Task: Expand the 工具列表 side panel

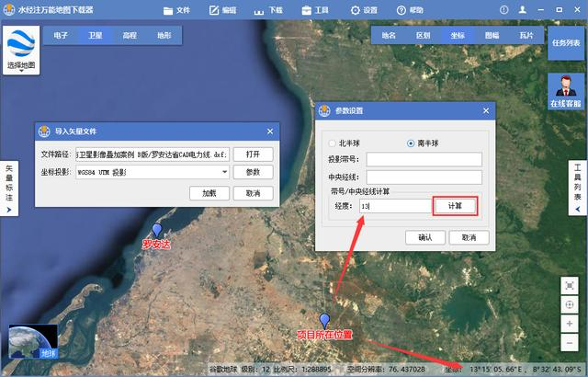Action: pyautogui.click(x=578, y=188)
